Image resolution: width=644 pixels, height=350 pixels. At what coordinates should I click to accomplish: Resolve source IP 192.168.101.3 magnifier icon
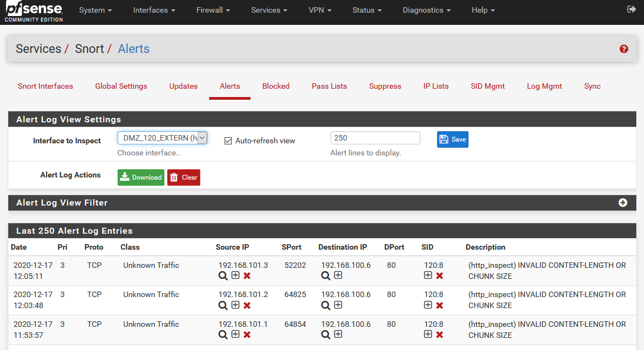(222, 276)
